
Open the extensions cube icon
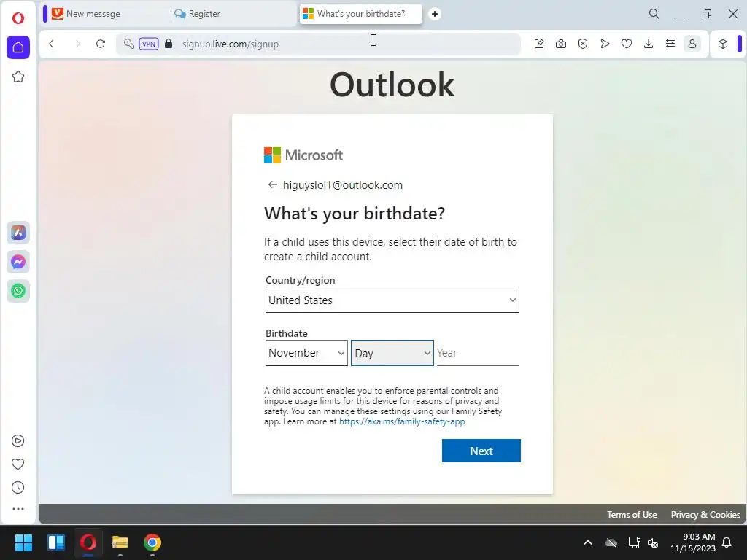[723, 44]
